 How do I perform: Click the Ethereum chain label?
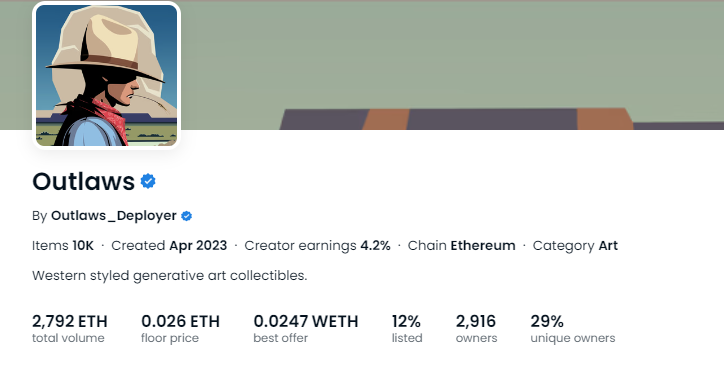tap(483, 246)
